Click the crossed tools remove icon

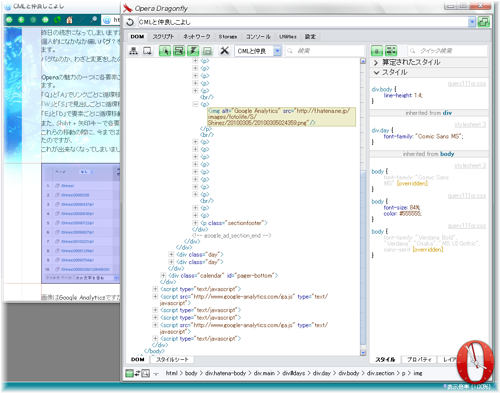pyautogui.click(x=225, y=51)
